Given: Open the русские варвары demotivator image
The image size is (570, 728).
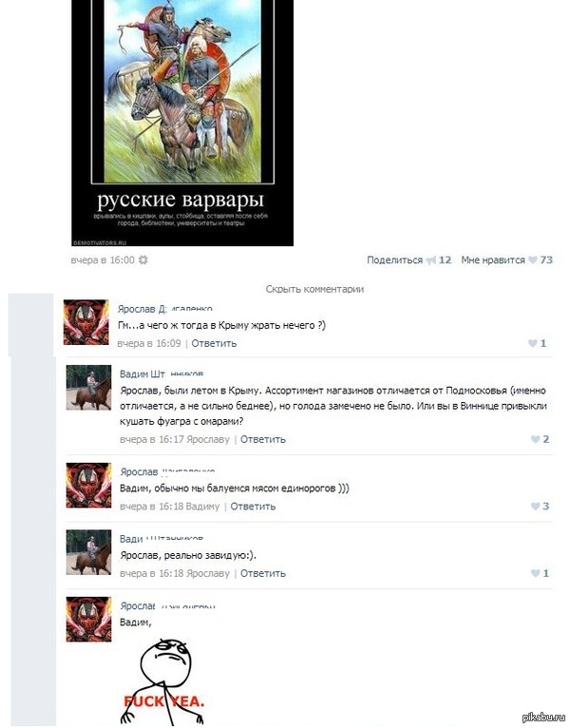Looking at the screenshot, I should click(x=182, y=123).
